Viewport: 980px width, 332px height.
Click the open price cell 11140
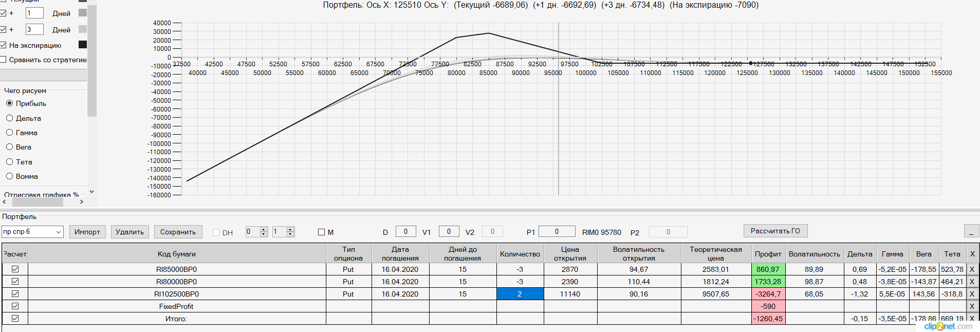tap(570, 294)
